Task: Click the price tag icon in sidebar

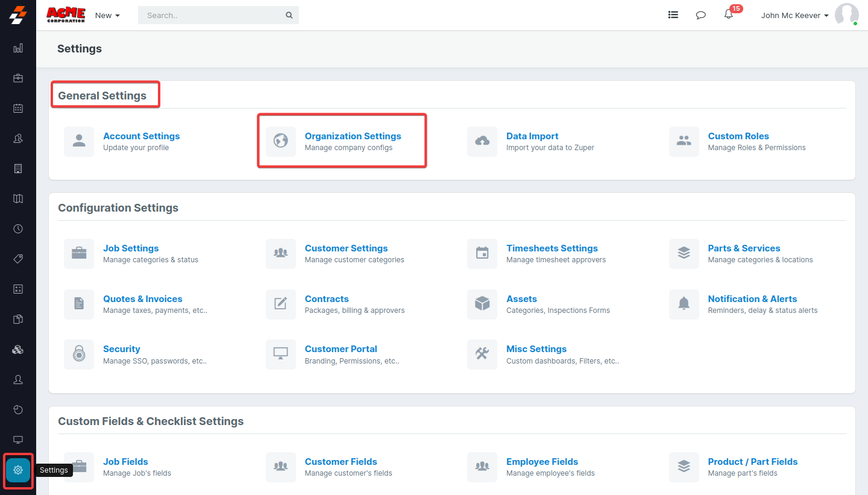Action: [x=18, y=259]
